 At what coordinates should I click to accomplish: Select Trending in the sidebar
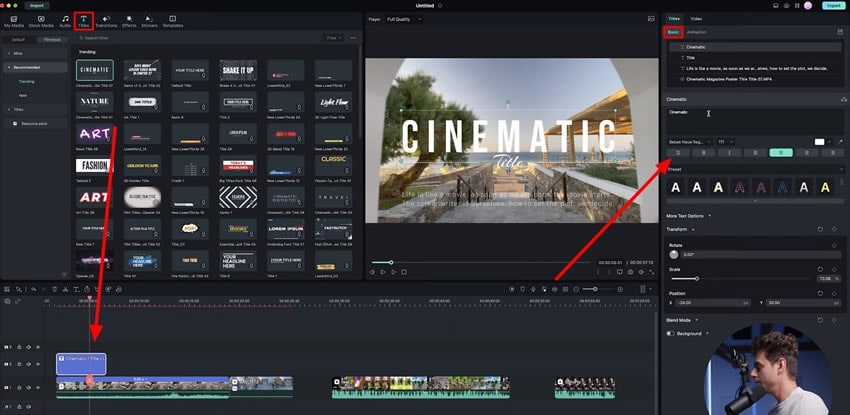point(27,81)
